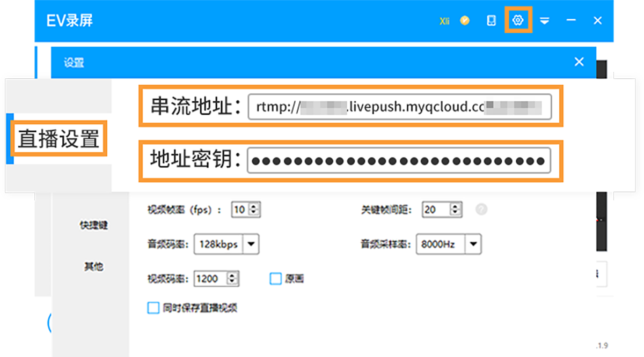Open the 其他 settings tab
Viewport: 644px width, 357px height.
93,266
